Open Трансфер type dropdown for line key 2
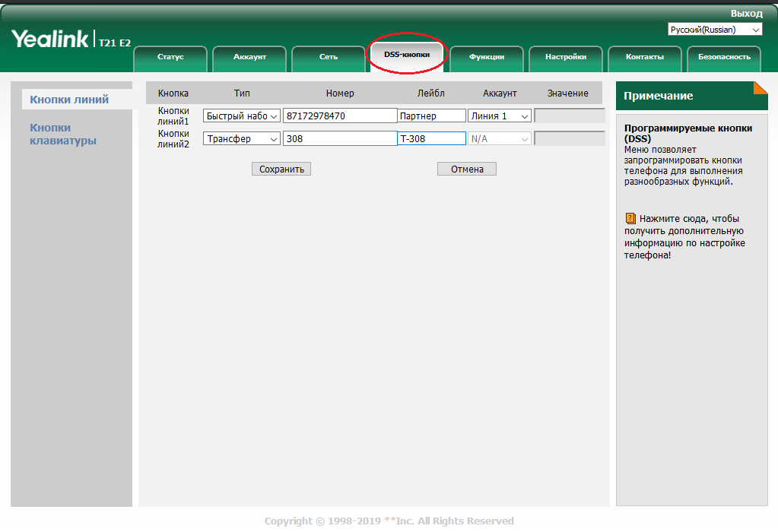 [242, 139]
